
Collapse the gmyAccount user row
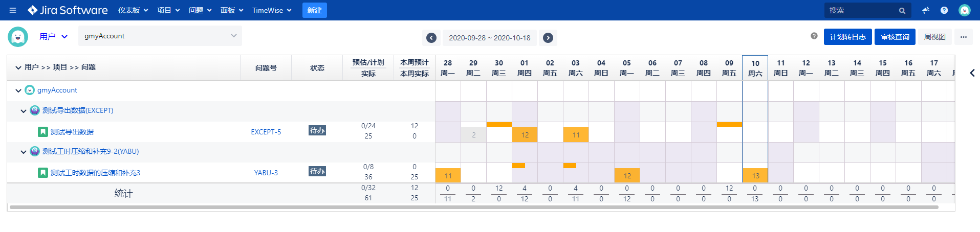[18, 90]
